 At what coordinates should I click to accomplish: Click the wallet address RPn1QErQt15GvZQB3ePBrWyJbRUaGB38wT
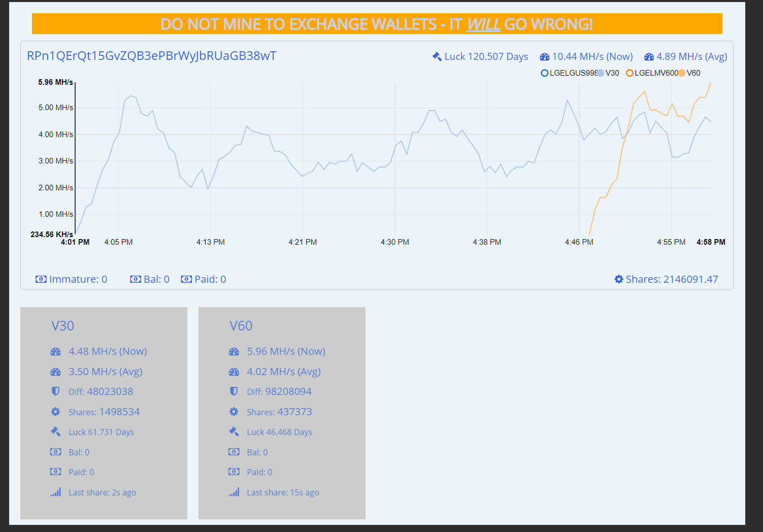click(x=151, y=56)
